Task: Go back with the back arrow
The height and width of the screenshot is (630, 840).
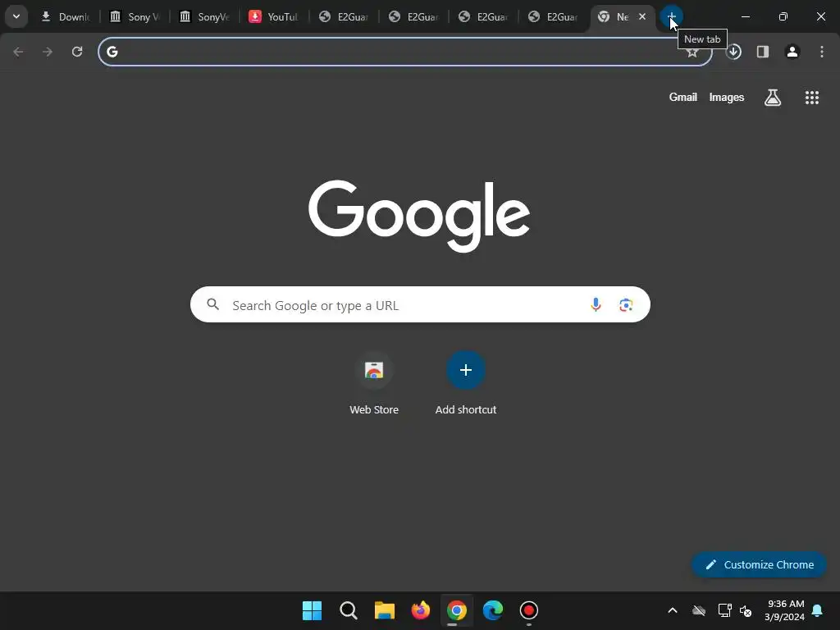Action: click(x=18, y=52)
